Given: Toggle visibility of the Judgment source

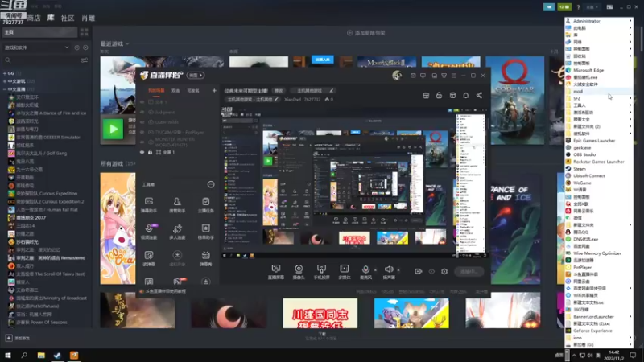Looking at the screenshot, I should (142, 112).
